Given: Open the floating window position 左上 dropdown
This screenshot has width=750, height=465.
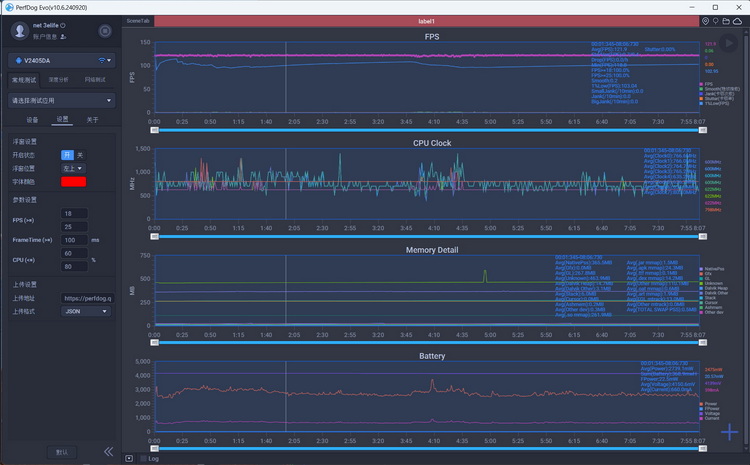Looking at the screenshot, I should 73,168.
